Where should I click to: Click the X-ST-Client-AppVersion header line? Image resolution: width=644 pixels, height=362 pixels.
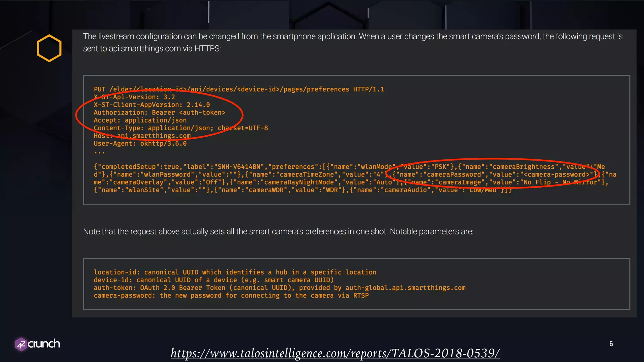[x=152, y=105]
